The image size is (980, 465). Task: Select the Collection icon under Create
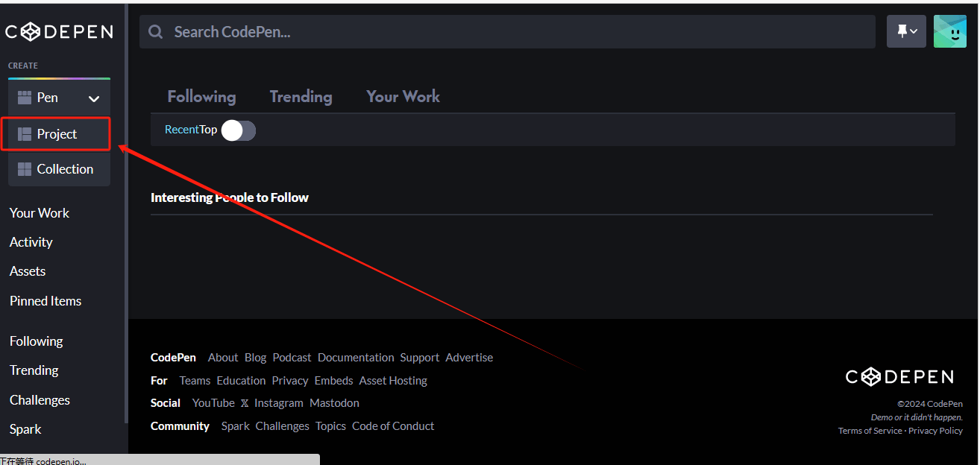click(x=24, y=168)
